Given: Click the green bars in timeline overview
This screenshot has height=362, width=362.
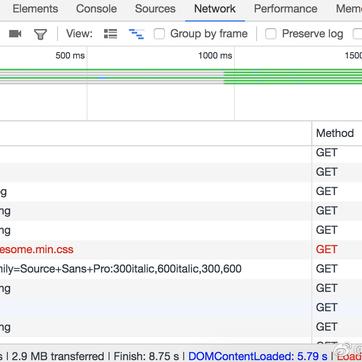Looking at the screenshot, I should click(x=293, y=76).
